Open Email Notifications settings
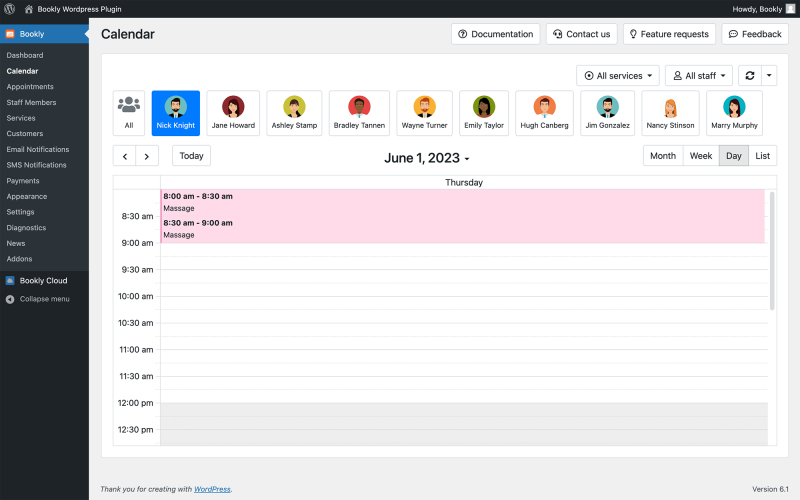The height and width of the screenshot is (500, 800). 38,149
